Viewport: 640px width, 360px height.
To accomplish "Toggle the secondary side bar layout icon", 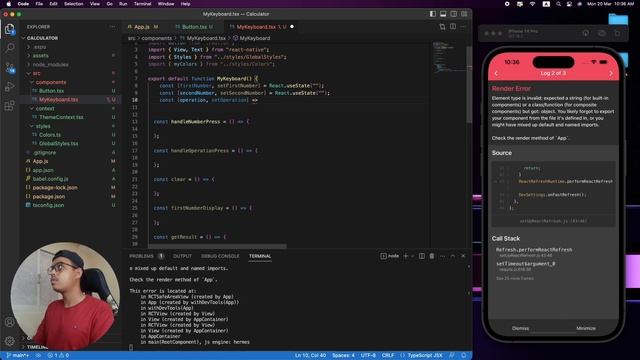I will tap(453, 14).
